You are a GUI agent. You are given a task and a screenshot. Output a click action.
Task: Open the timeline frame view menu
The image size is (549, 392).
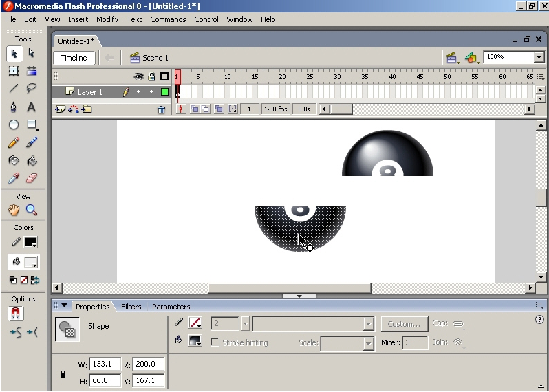[x=540, y=76]
